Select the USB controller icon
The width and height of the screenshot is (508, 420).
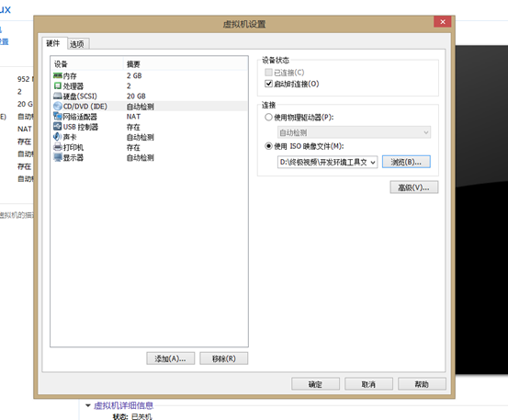click(58, 127)
